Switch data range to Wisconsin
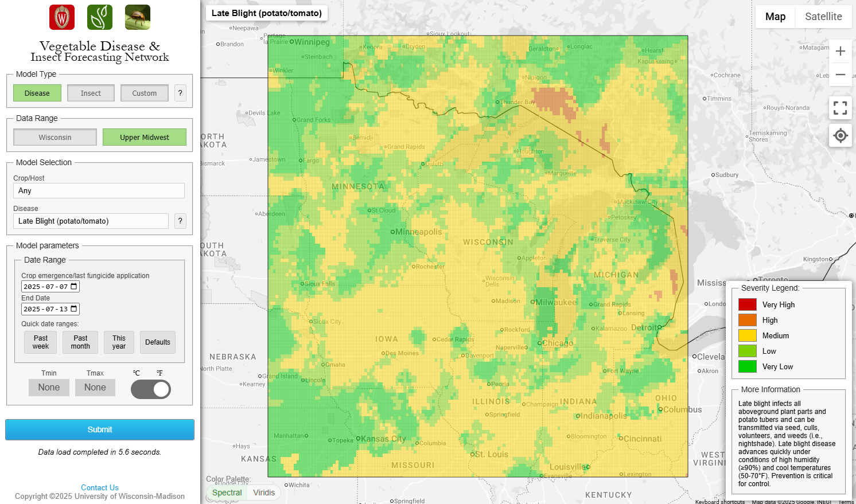Screen dimensions: 856x504 pos(55,137)
